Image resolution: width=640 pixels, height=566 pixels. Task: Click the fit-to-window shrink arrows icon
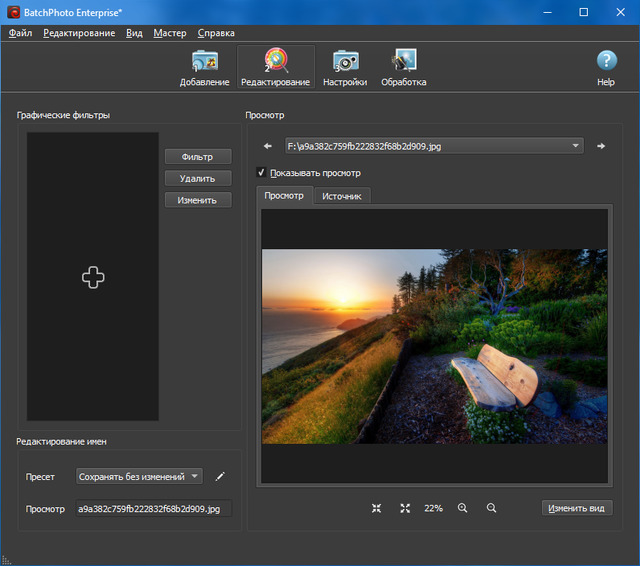[377, 508]
